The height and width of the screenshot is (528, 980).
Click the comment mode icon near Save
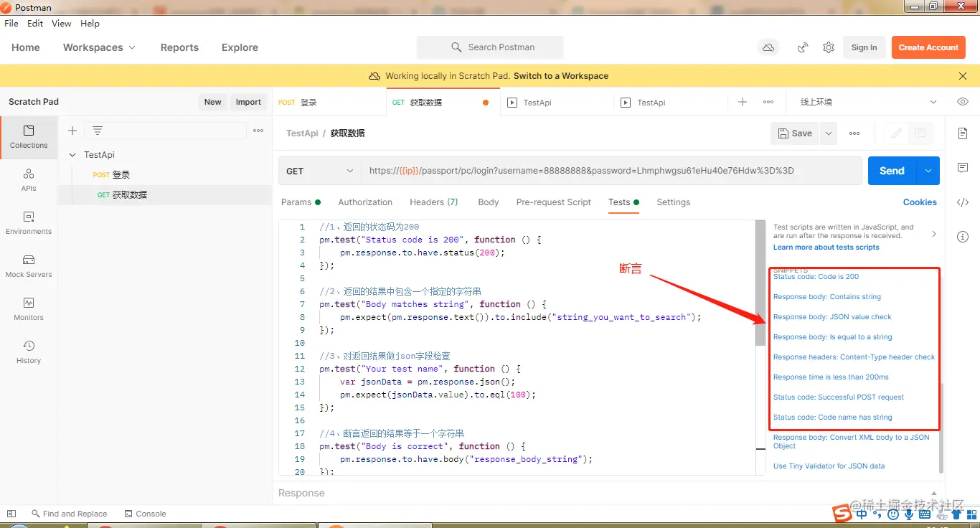[x=920, y=133]
